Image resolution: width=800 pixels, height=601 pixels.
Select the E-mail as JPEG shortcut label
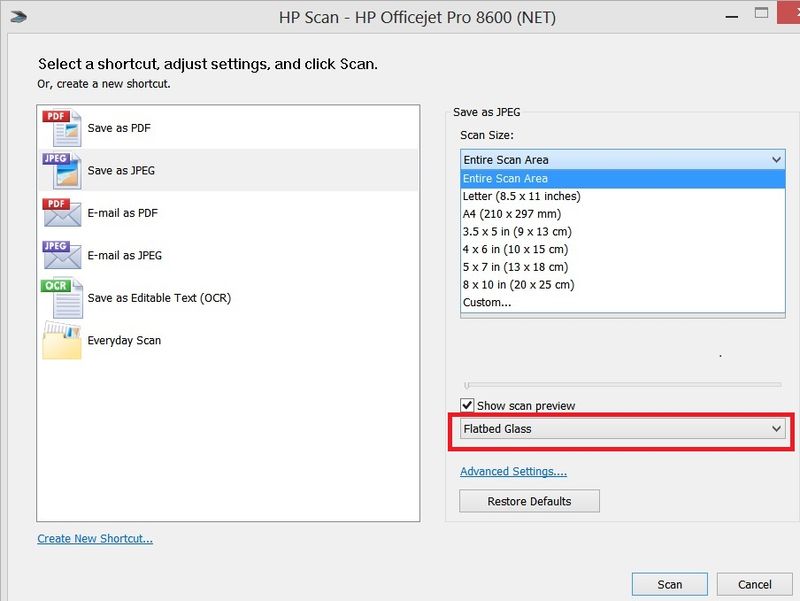click(124, 255)
